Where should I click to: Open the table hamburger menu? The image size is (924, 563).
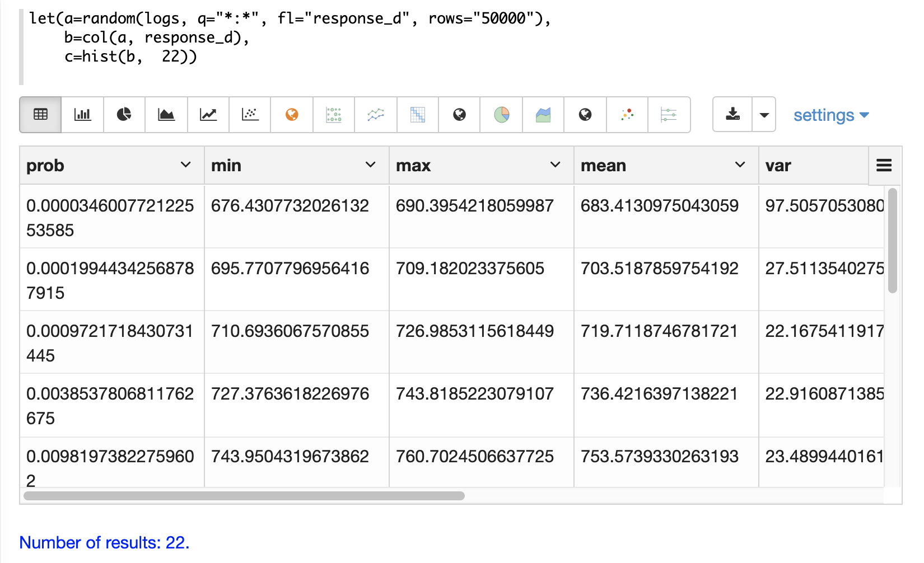(884, 166)
